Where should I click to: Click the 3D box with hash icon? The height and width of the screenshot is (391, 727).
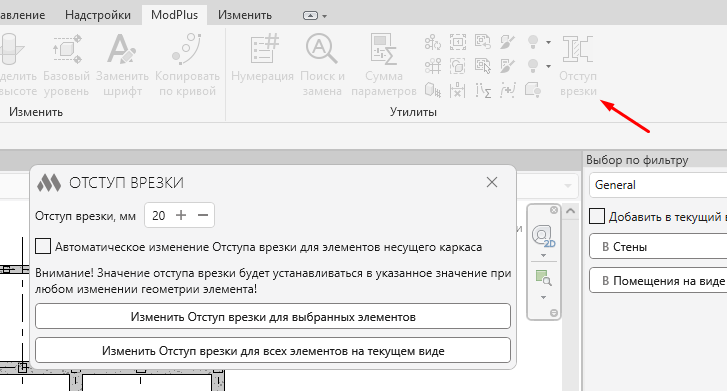tap(433, 90)
